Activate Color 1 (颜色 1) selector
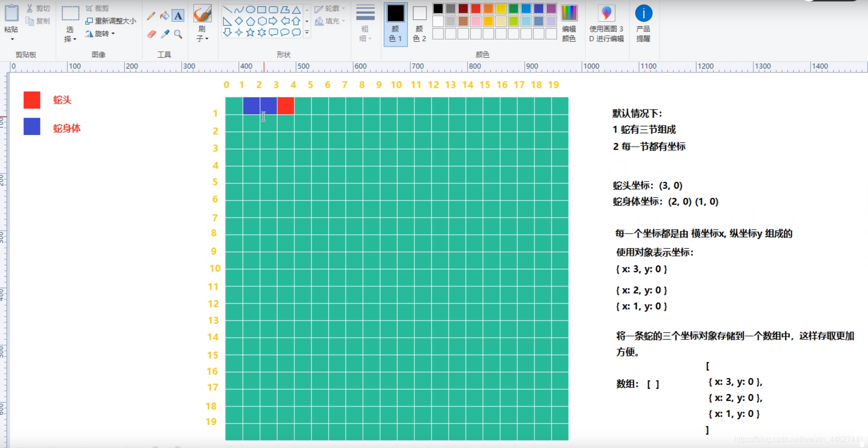Image resolution: width=868 pixels, height=448 pixels. (395, 24)
